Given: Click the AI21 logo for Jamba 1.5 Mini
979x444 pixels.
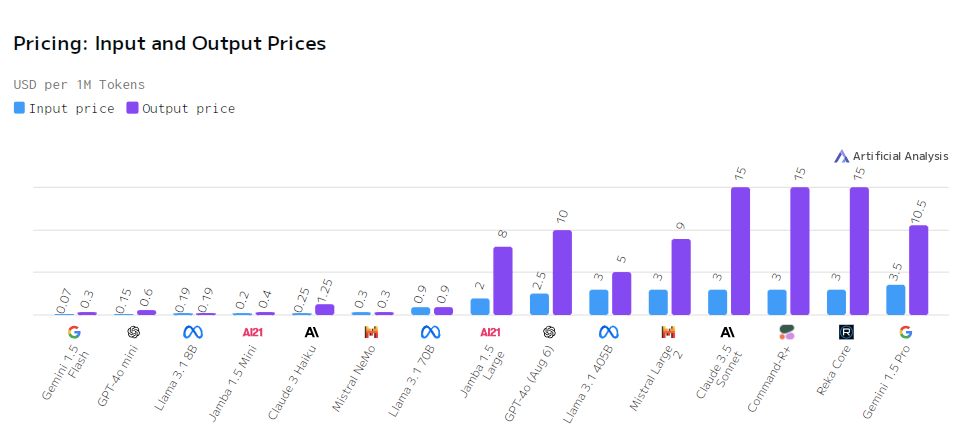Looking at the screenshot, I should 252,332.
